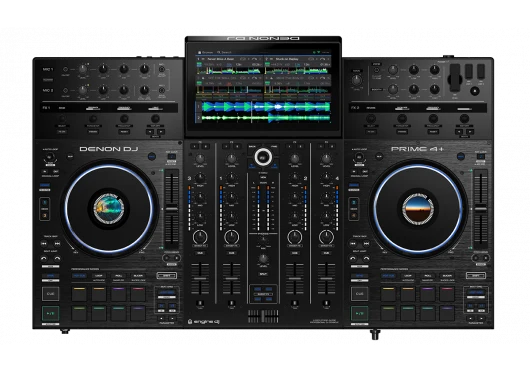
Task: Toggle Mic 2 on/off button
Action: [x=66, y=91]
